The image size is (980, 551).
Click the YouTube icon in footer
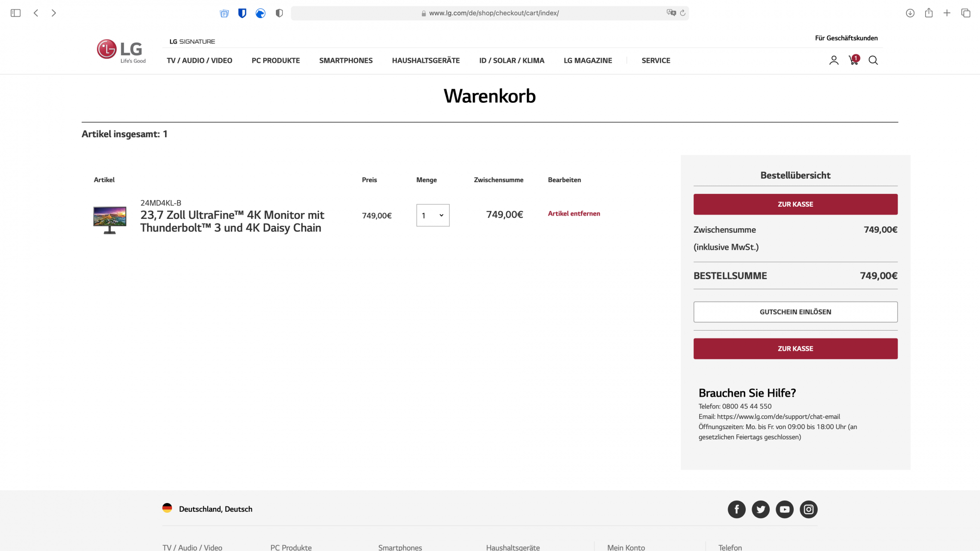click(x=784, y=509)
